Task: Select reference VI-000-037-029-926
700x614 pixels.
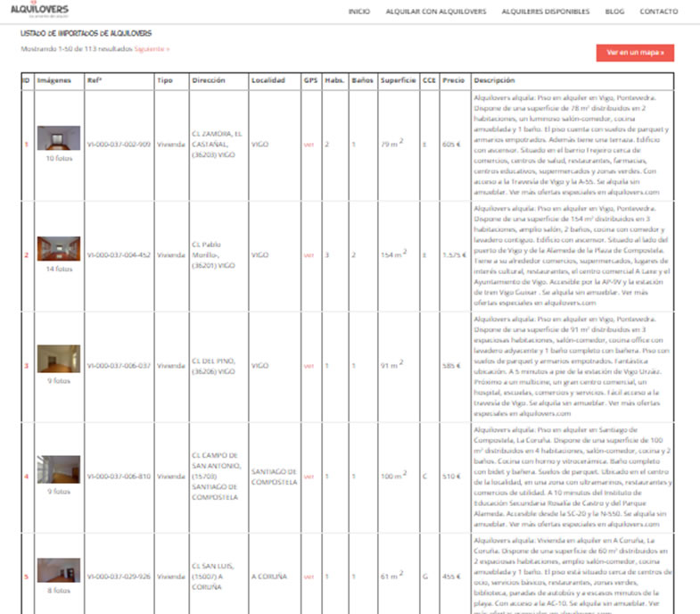Action: (x=119, y=577)
